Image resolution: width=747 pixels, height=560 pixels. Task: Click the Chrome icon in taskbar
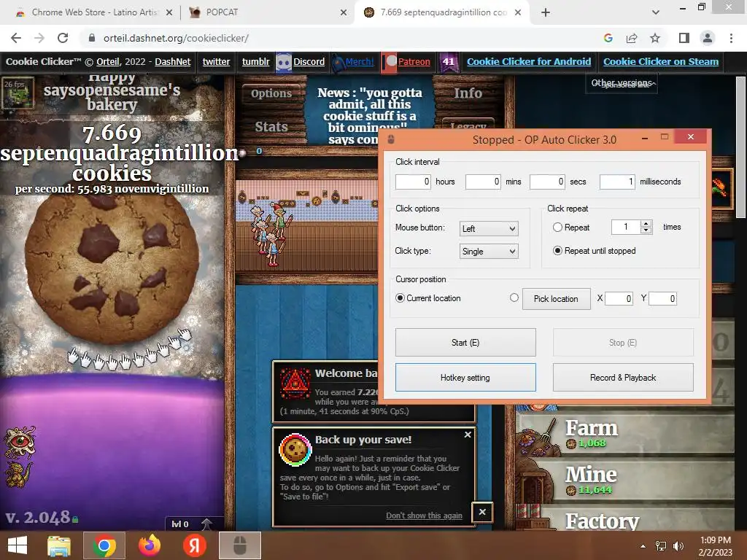[x=104, y=545]
